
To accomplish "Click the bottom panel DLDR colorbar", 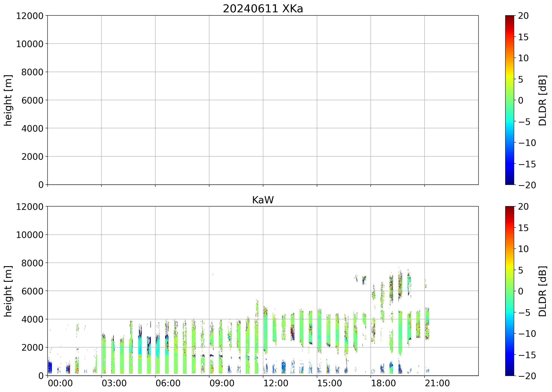I will (x=509, y=291).
